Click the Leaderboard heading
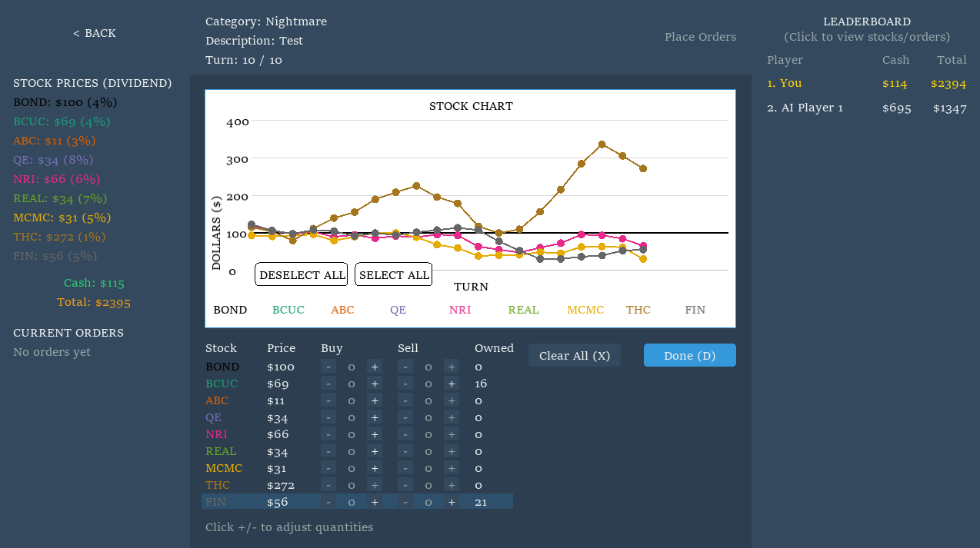Image resolution: width=980 pixels, height=548 pixels. pos(867,22)
